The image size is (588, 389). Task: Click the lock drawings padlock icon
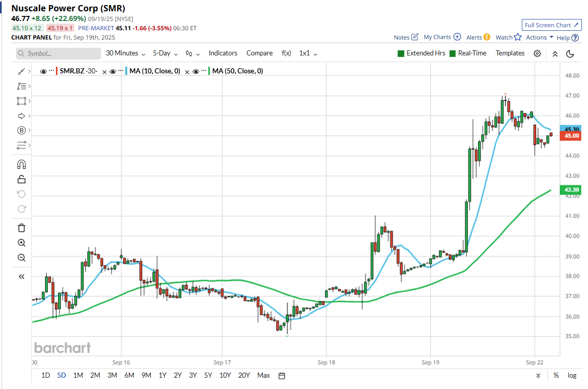tap(21, 179)
